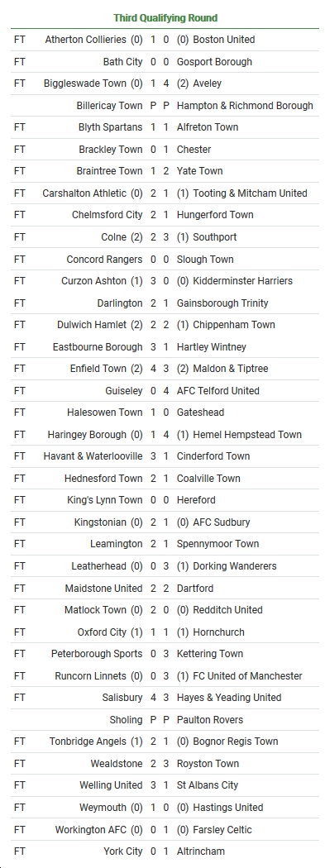Open the Tooting & Mitcham United link
Screen dimensions: 325x868
tap(250, 193)
